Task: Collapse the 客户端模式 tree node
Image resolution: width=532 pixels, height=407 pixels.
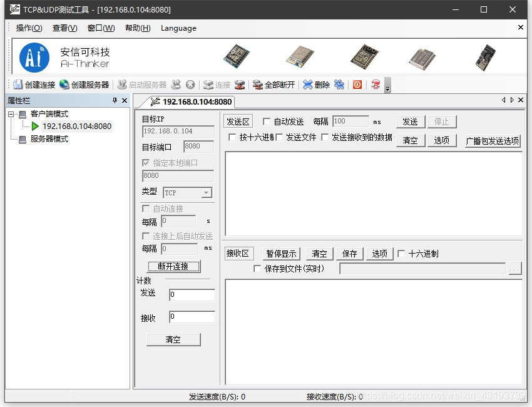Action: pyautogui.click(x=11, y=114)
